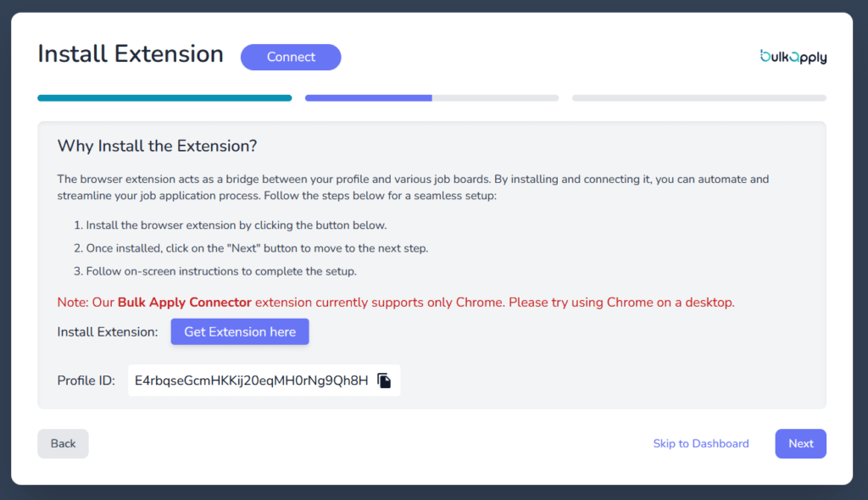Click the bold "Bulk Apply Connector" text

click(184, 303)
